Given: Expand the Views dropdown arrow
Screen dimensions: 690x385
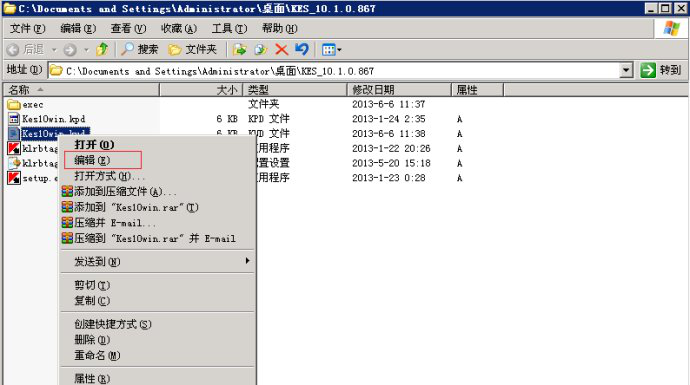Looking at the screenshot, I should point(339,50).
